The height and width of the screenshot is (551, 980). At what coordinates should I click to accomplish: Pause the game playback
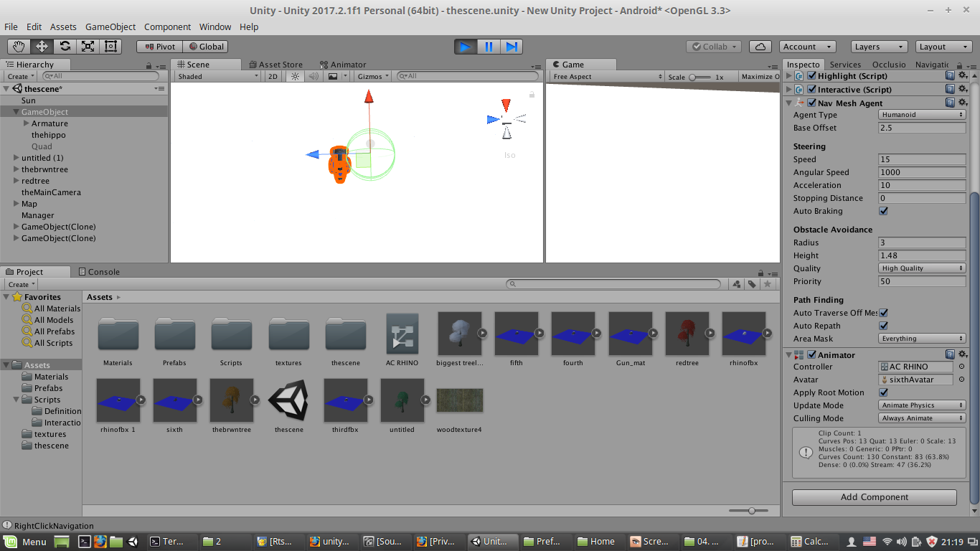(x=489, y=47)
